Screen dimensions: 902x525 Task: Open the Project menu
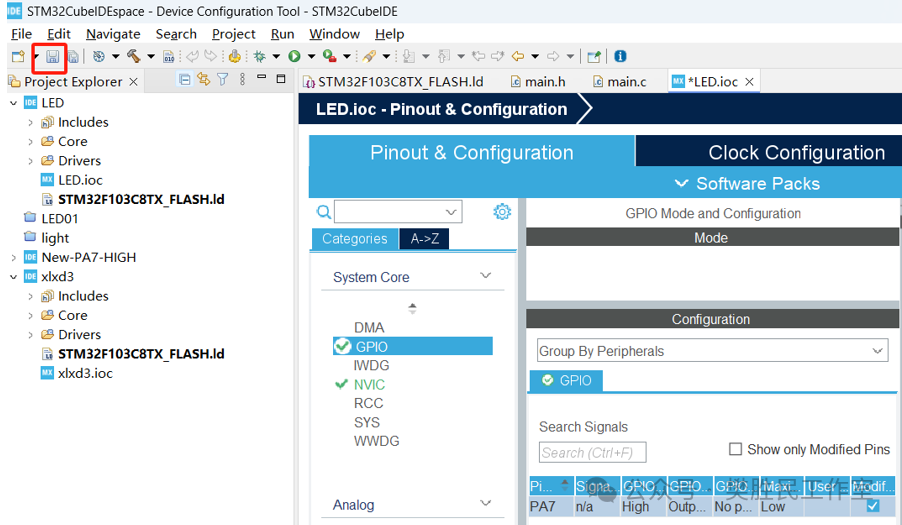[x=234, y=34]
